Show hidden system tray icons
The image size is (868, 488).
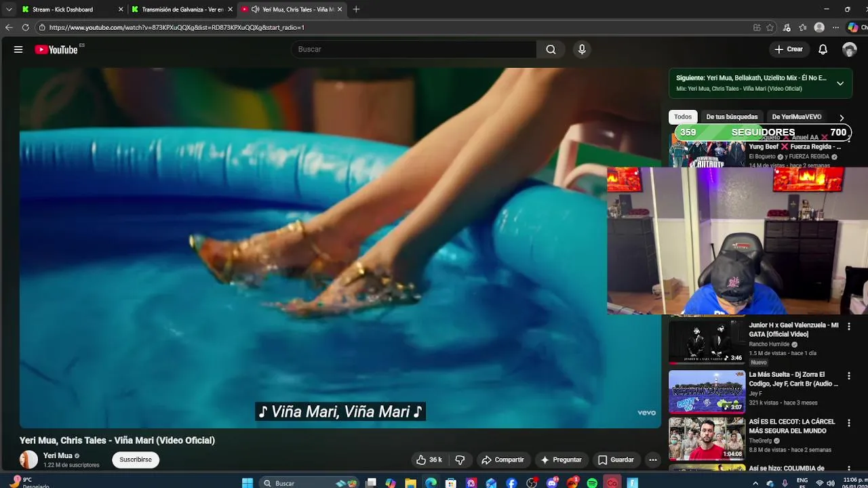[x=755, y=483]
